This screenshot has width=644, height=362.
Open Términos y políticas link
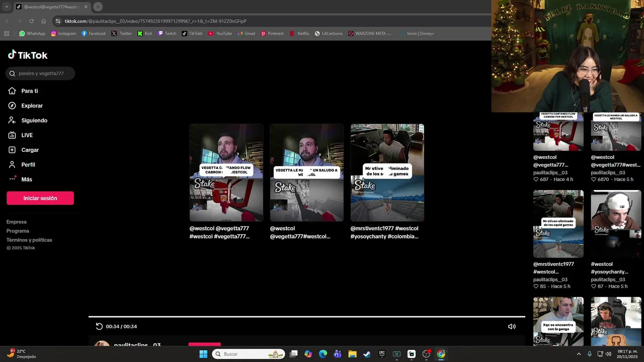point(29,240)
